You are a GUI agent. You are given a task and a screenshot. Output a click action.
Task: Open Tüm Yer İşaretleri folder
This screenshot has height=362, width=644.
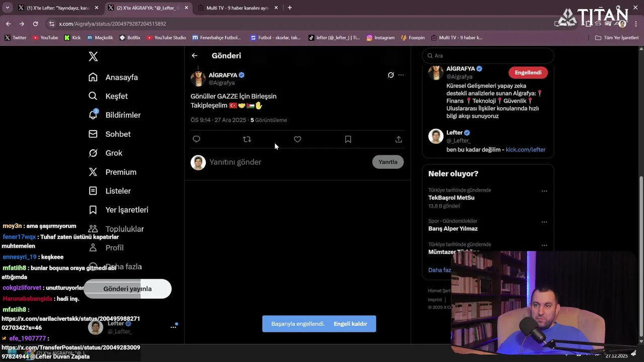pos(617,38)
